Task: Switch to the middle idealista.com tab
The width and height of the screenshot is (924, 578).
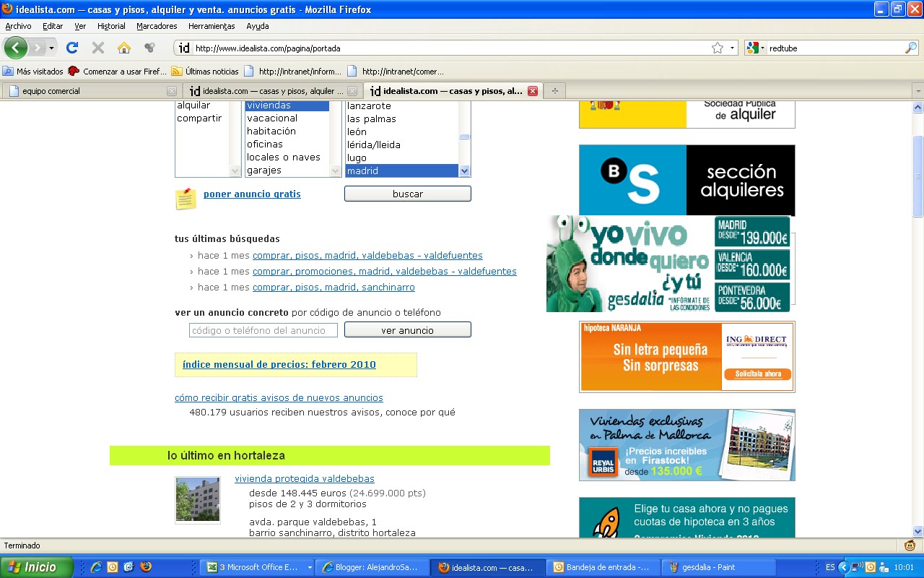Action: tap(271, 91)
